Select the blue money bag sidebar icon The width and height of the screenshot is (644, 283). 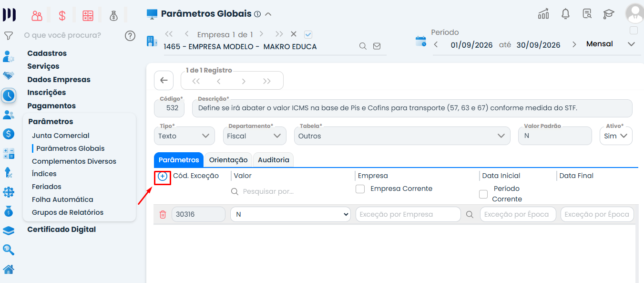[9, 211]
